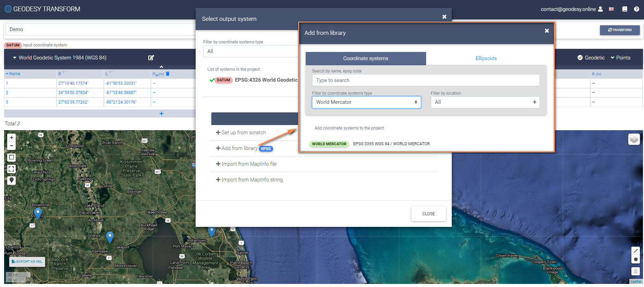This screenshot has height=287, width=644.
Task: Click the TRANSFORM button
Action: (619, 30)
